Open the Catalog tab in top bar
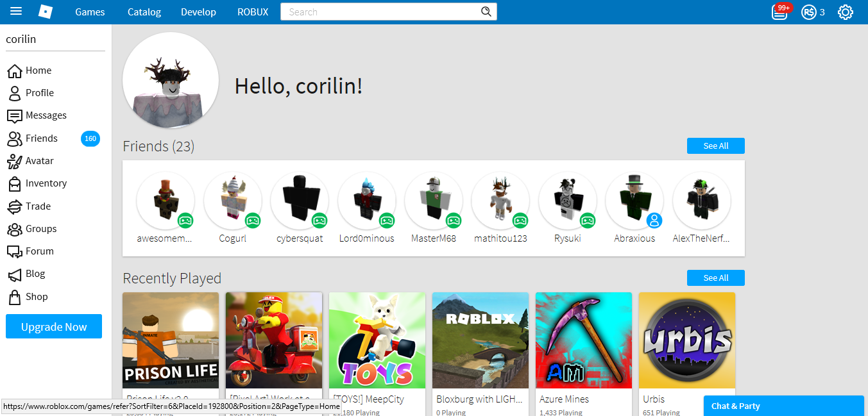Viewport: 868px width, 416px height. pyautogui.click(x=144, y=12)
